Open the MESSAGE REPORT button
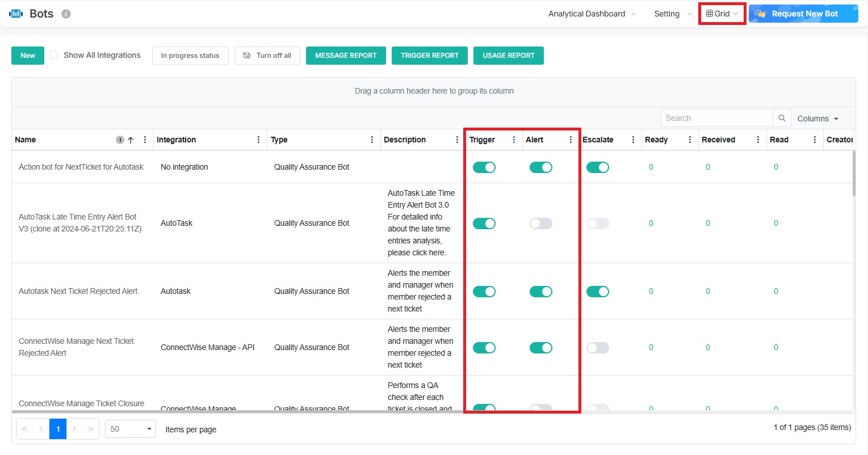 point(346,56)
